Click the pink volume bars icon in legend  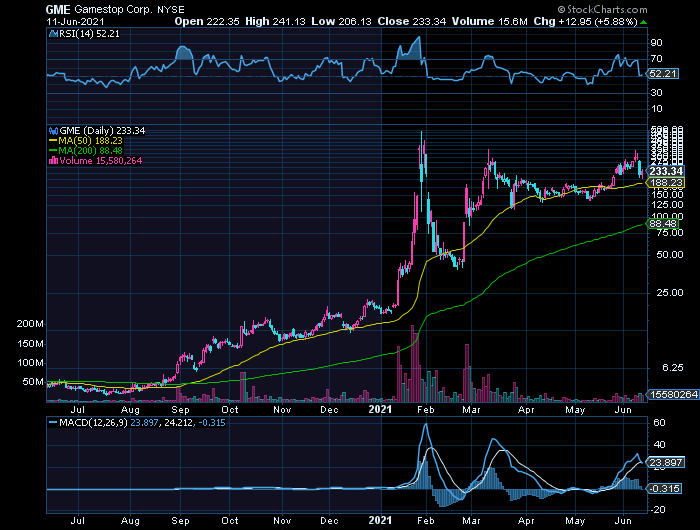(54, 161)
